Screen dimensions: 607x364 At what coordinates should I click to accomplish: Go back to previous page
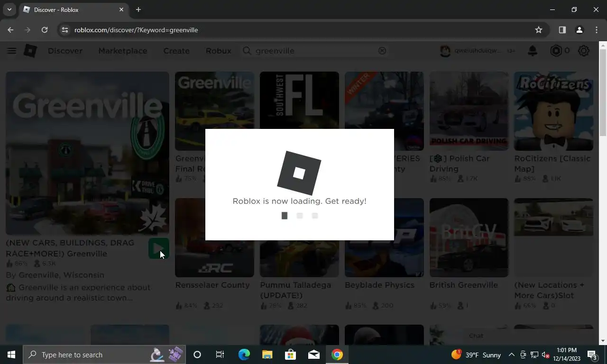pos(10,30)
